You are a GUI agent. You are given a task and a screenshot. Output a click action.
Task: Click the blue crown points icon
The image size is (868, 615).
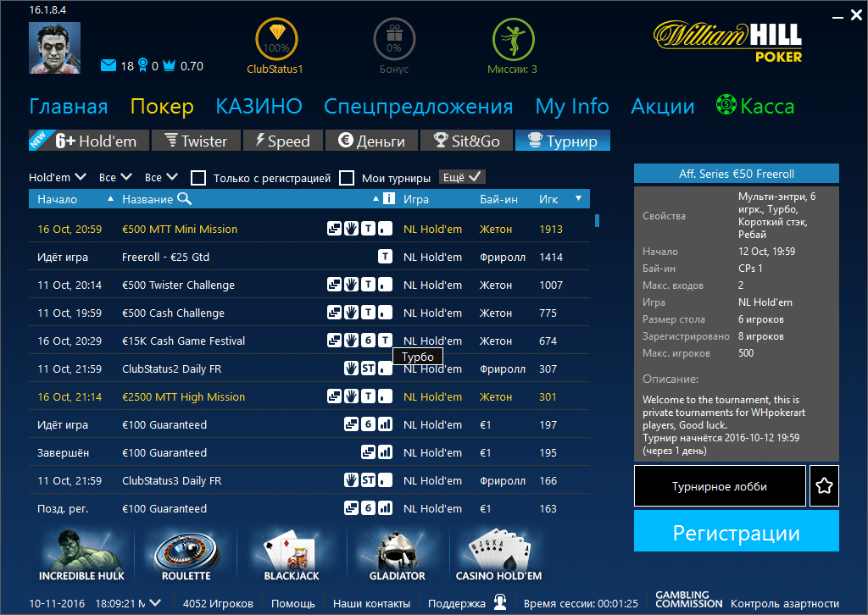[170, 65]
